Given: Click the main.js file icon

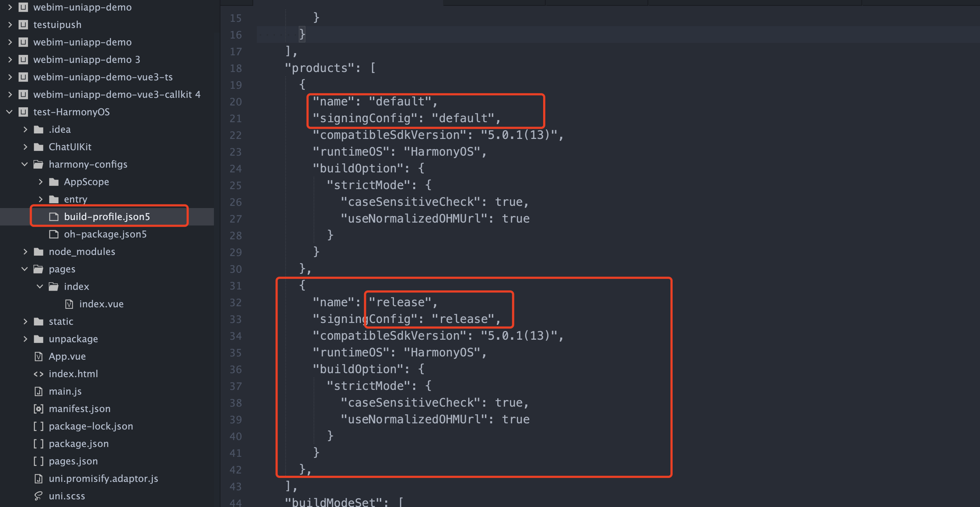Looking at the screenshot, I should (39, 391).
